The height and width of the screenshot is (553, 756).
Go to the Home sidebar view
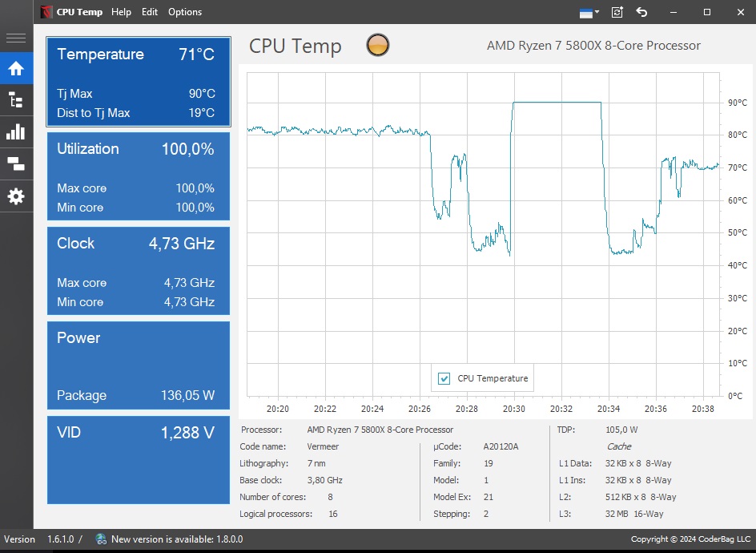[16, 68]
